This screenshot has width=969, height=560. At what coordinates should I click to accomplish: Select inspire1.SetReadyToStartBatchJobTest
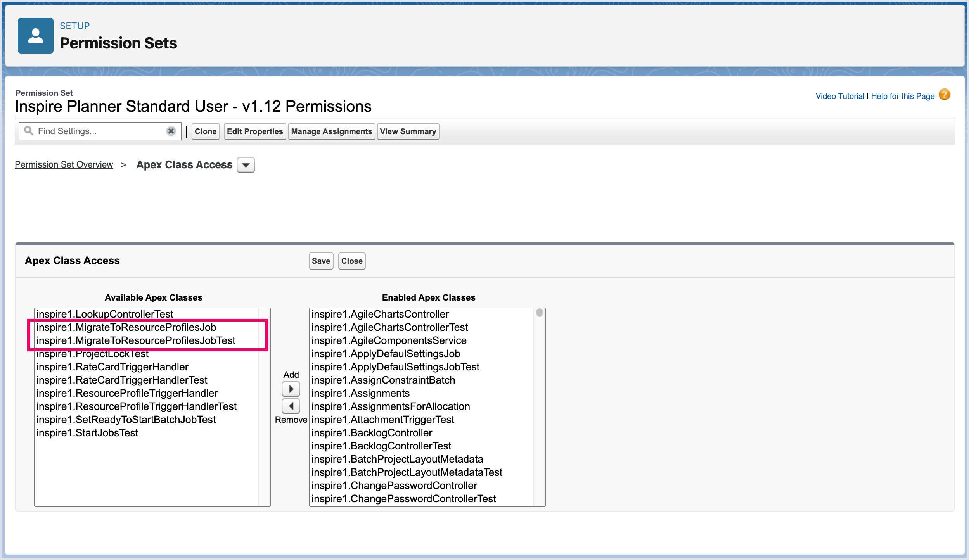tap(147, 420)
